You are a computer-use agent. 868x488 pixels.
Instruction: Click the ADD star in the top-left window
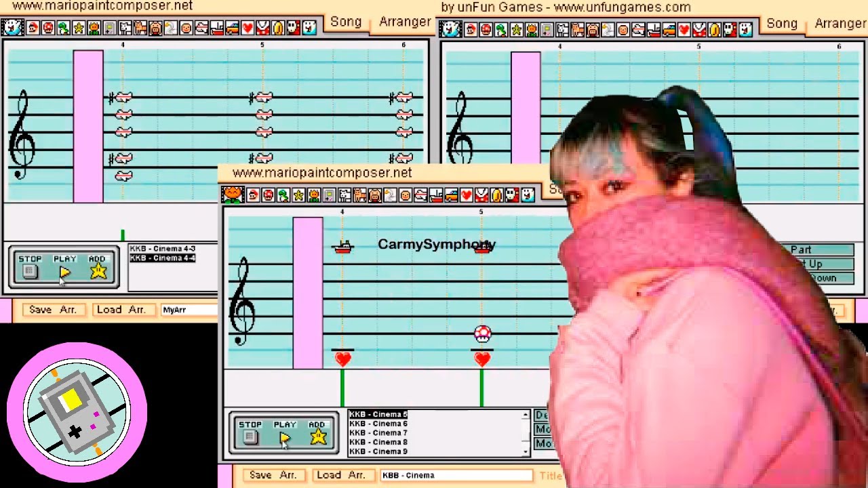[x=98, y=271]
